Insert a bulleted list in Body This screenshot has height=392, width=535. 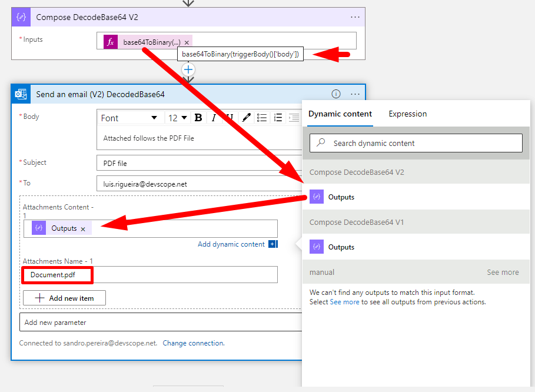tap(262, 118)
